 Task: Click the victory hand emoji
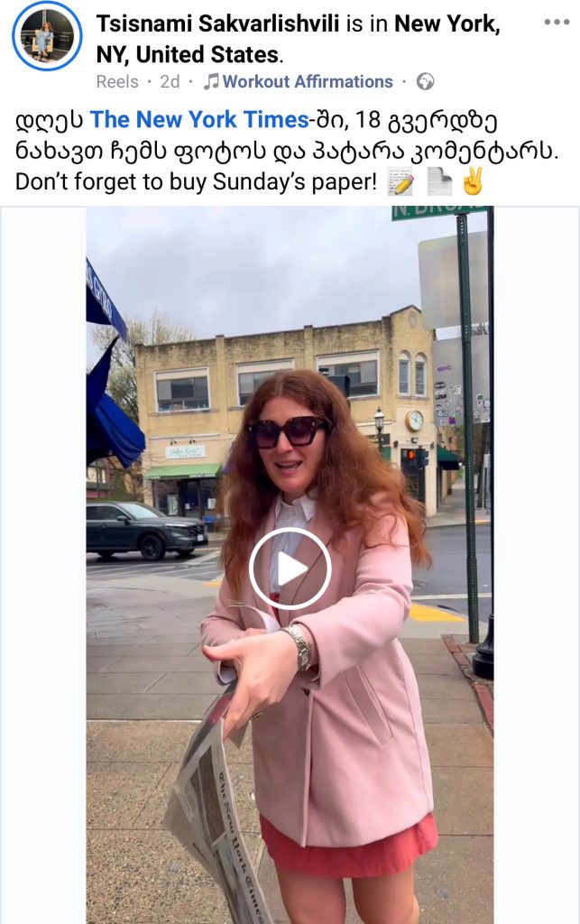coord(473,180)
